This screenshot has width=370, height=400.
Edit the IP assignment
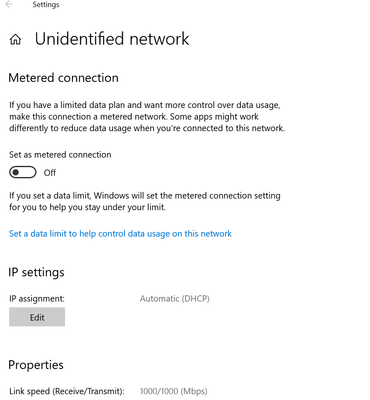(37, 317)
